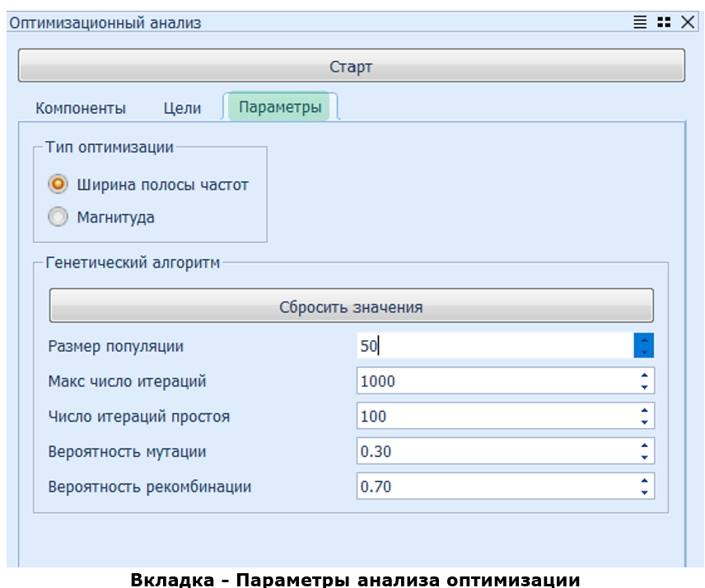Image resolution: width=705 pixels, height=588 pixels.
Task: Choose the Магнитуда radio button
Action: [x=58, y=217]
